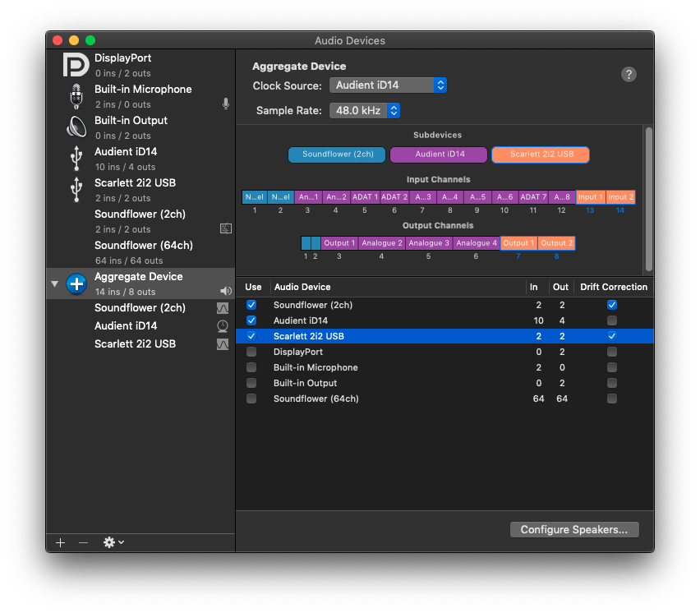700x613 pixels.
Task: Enable Drift Correction for Audient iD14
Action: [611, 320]
